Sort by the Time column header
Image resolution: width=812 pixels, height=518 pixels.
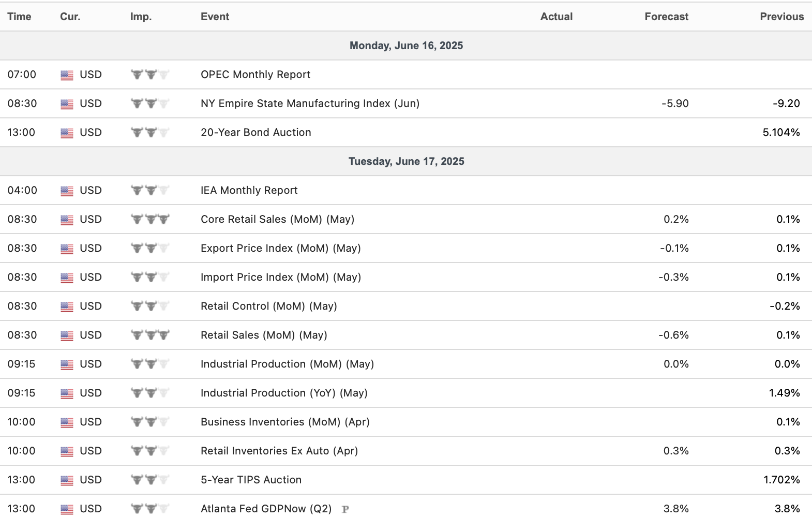(19, 17)
